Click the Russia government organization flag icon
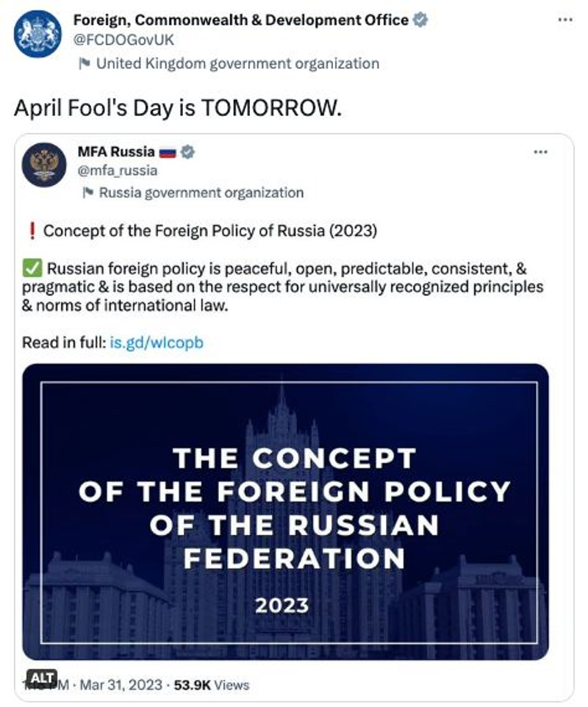 coord(87,193)
